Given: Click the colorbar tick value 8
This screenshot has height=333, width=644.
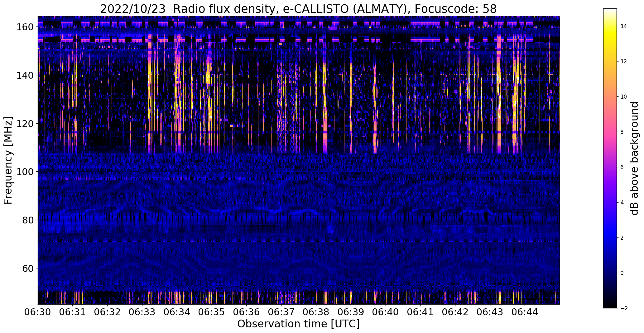Looking at the screenshot, I should click(622, 132).
